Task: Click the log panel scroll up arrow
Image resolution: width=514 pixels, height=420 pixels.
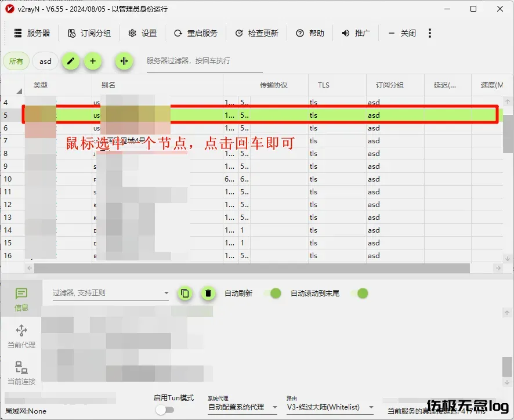Action: [507, 313]
